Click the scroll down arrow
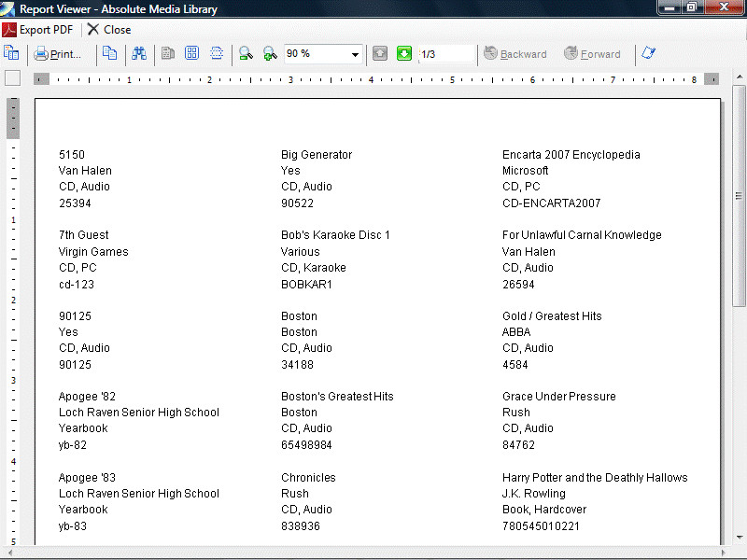This screenshot has height=560, width=747. [x=739, y=538]
